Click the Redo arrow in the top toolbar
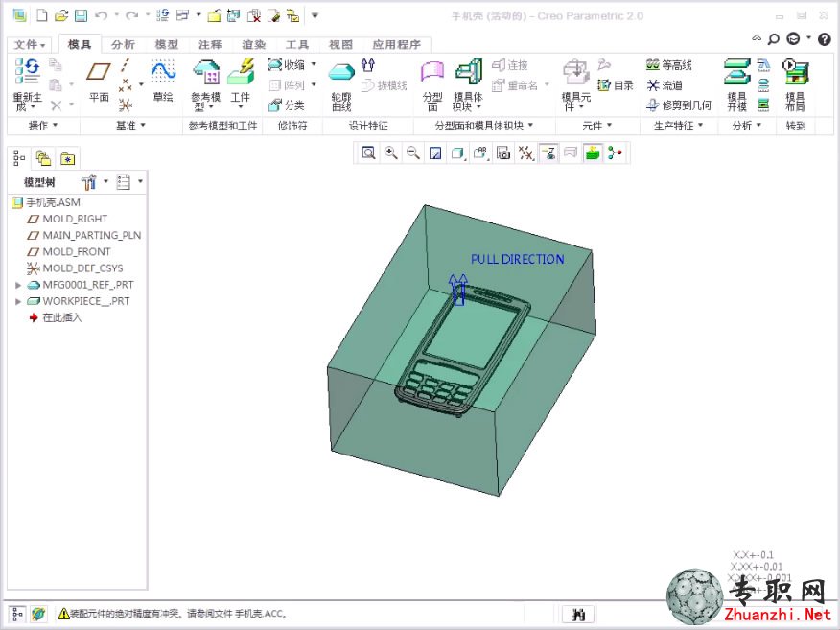The image size is (840, 630). pyautogui.click(x=131, y=15)
